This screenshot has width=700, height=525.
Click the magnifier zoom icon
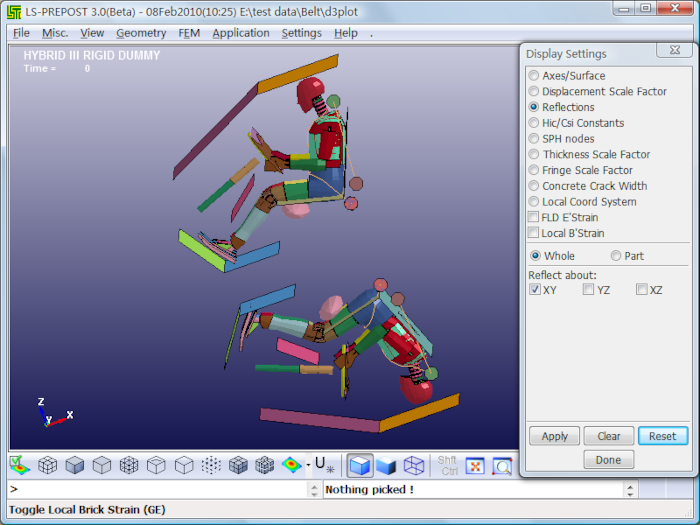click(x=501, y=465)
